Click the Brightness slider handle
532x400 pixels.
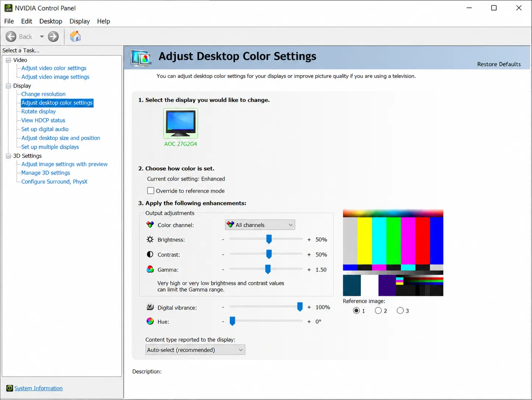[x=269, y=239]
